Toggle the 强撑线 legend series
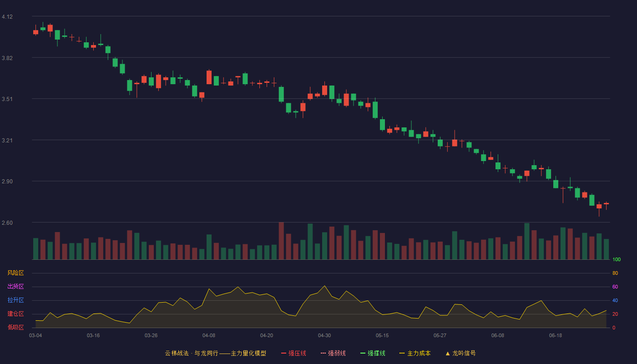 coord(373,353)
